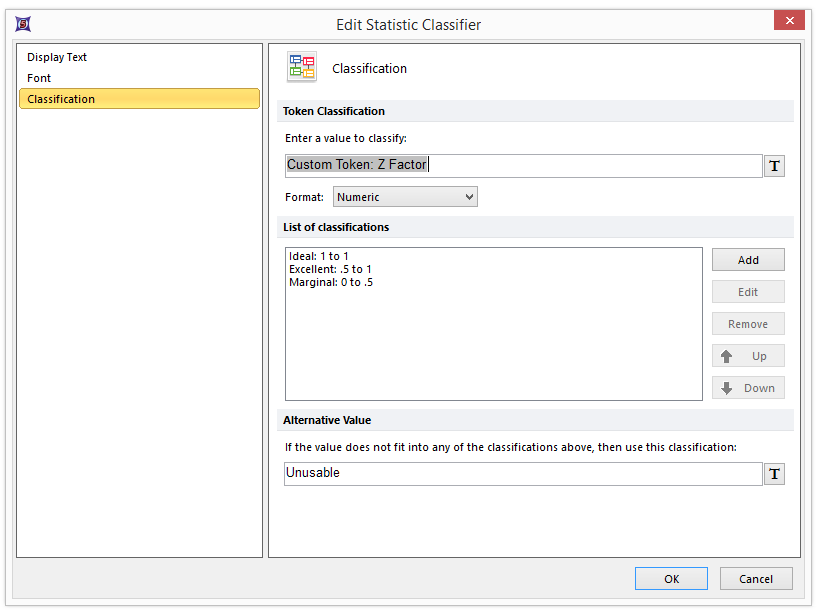Confirm the dialog with OK
821x612 pixels.
671,579
